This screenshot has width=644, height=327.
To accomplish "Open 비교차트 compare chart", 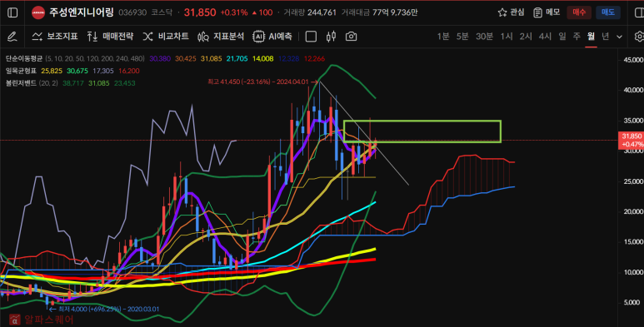I will click(x=166, y=37).
